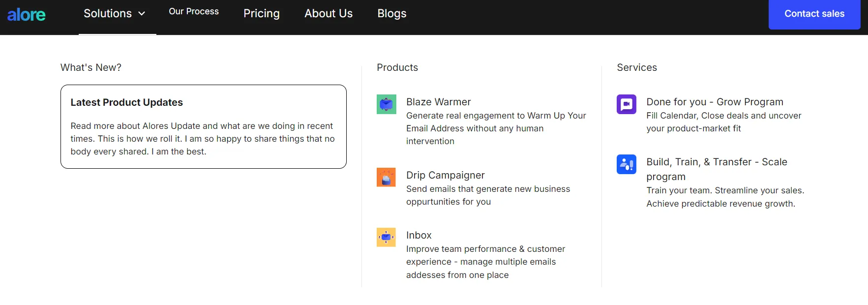Expand the Solutions menu
This screenshot has width=868, height=305.
108,14
